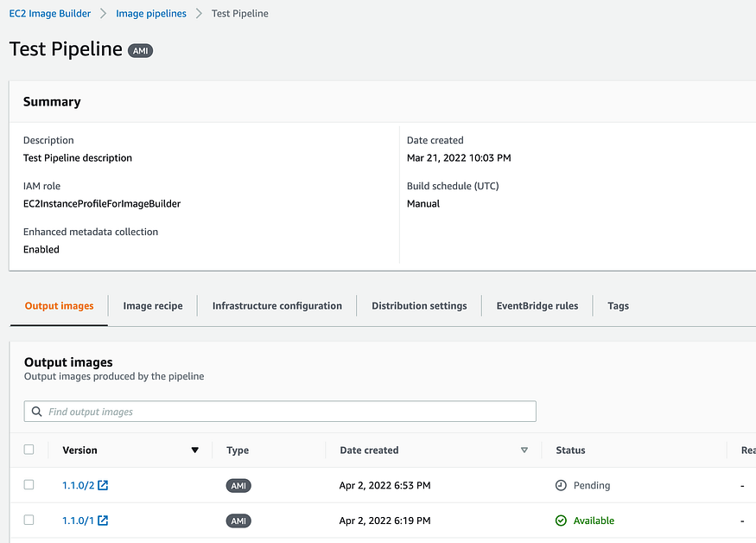Click the 'Date created' summary label
The width and height of the screenshot is (756, 543).
[x=435, y=140]
